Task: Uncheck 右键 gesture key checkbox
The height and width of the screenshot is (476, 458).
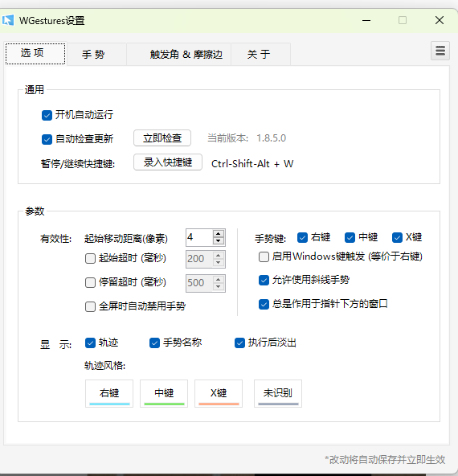Action: (302, 237)
